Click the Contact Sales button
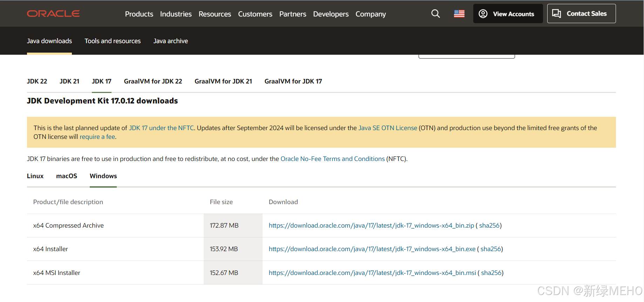Viewport: 644px width, 302px height. (x=581, y=14)
